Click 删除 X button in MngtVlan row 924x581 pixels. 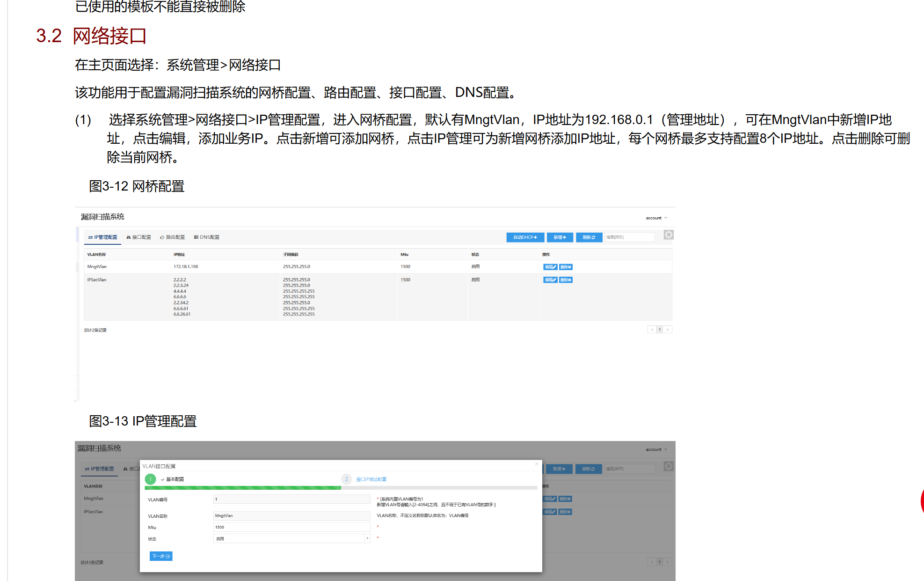coord(566,267)
